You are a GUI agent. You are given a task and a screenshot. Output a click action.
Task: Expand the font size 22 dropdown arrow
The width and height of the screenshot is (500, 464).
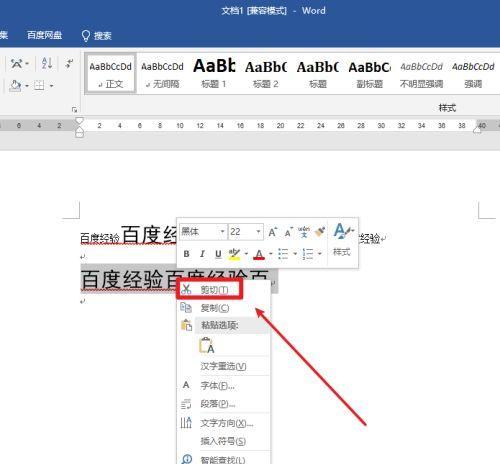click(258, 231)
